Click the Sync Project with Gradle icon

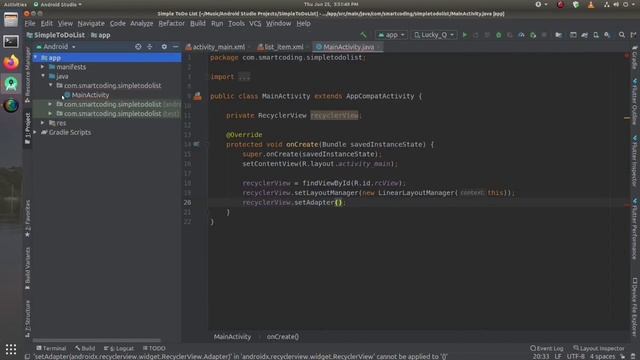[584, 35]
